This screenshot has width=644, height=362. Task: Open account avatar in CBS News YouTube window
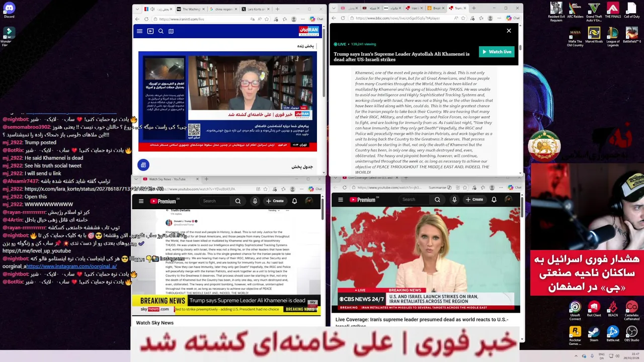pos(509,200)
